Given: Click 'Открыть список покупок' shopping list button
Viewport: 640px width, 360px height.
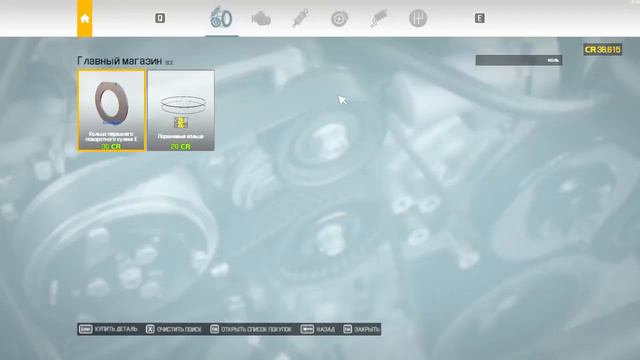Looking at the screenshot, I should tap(251, 329).
